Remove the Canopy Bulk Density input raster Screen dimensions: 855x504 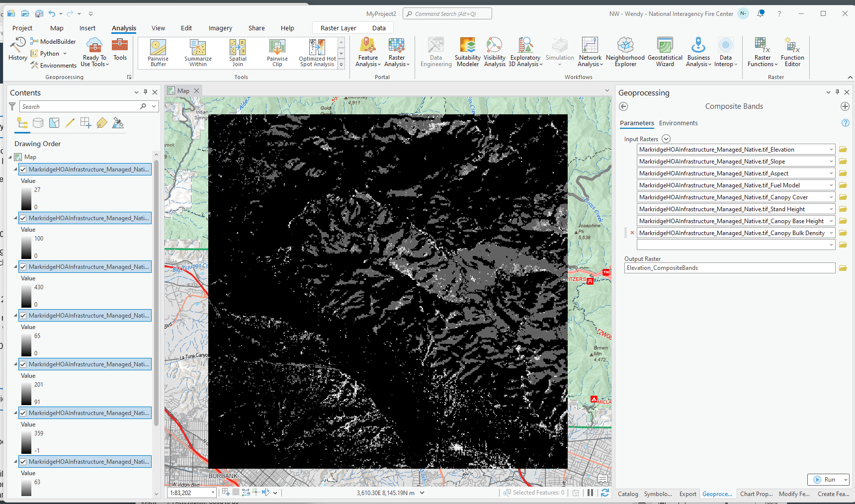[x=632, y=233]
